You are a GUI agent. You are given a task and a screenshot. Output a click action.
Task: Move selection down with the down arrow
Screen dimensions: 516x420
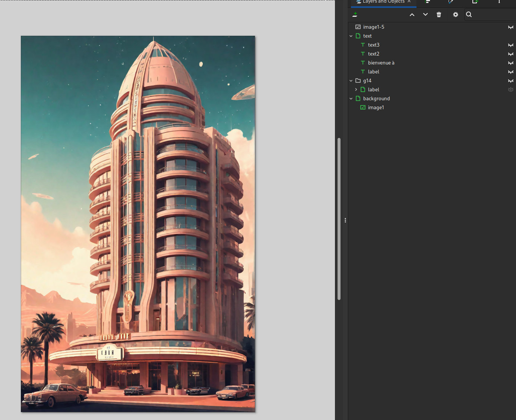[x=425, y=15]
